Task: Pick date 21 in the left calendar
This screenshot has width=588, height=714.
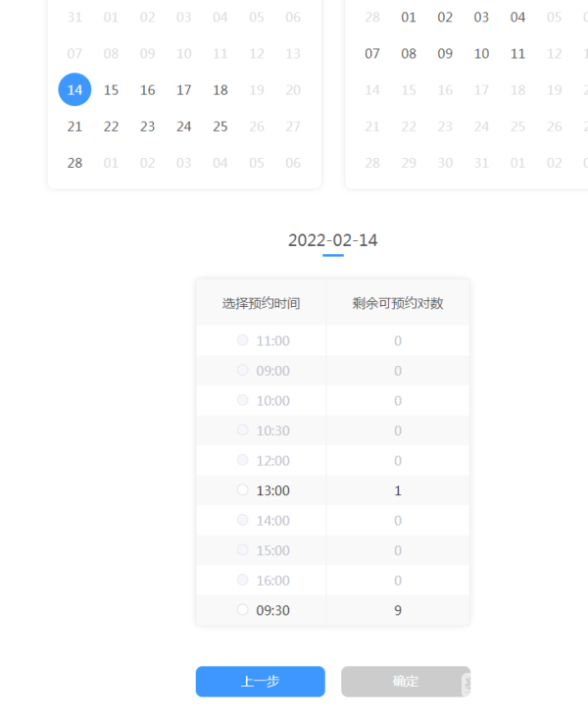Action: (x=74, y=127)
